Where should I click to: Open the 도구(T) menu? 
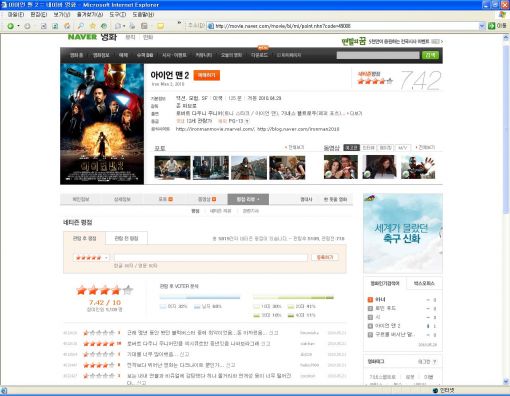click(x=118, y=15)
